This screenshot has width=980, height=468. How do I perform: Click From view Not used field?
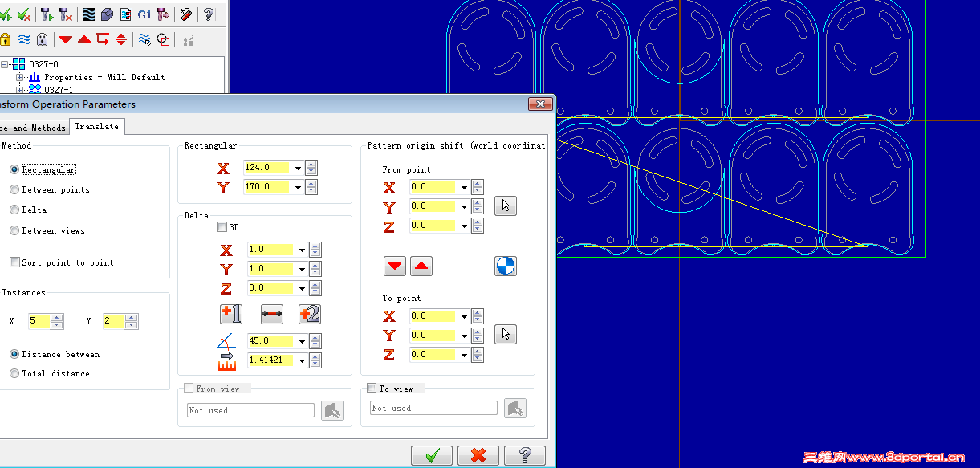pyautogui.click(x=251, y=410)
